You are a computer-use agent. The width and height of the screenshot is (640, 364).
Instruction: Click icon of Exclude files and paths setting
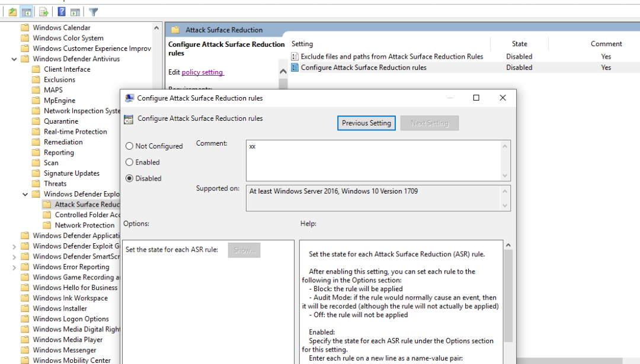click(x=295, y=57)
